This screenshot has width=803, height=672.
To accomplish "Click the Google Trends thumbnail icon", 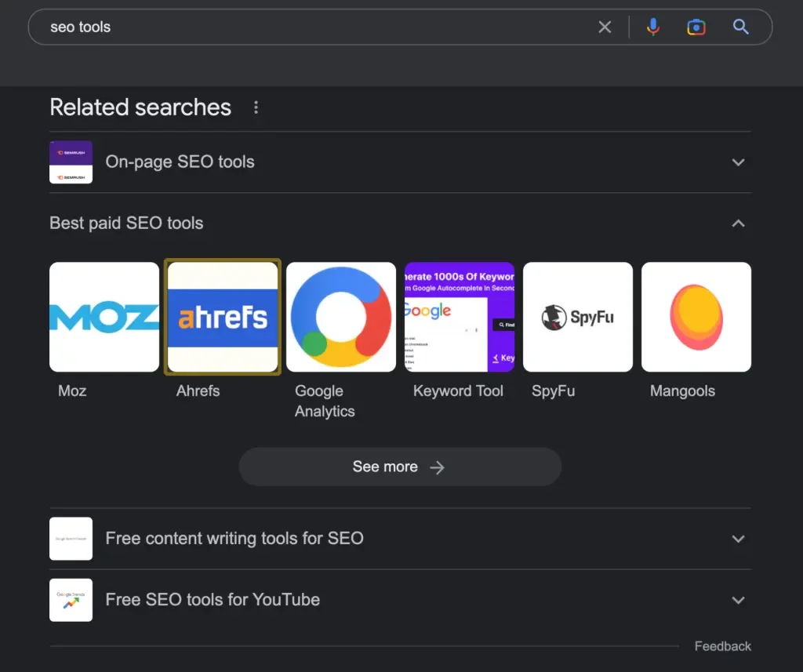I will [x=71, y=600].
